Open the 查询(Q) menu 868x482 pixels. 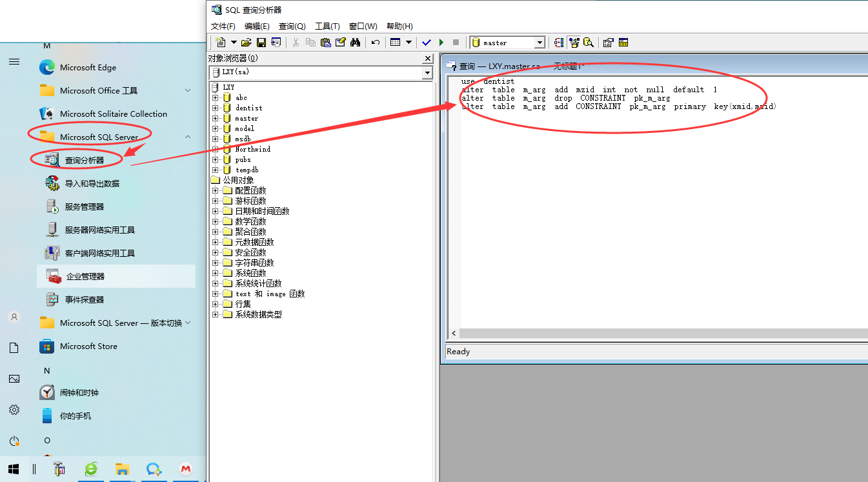click(292, 26)
